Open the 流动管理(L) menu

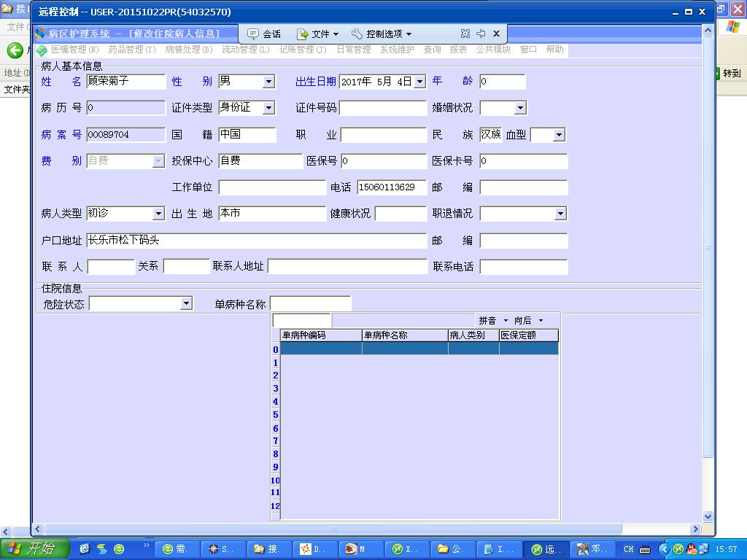pos(246,50)
